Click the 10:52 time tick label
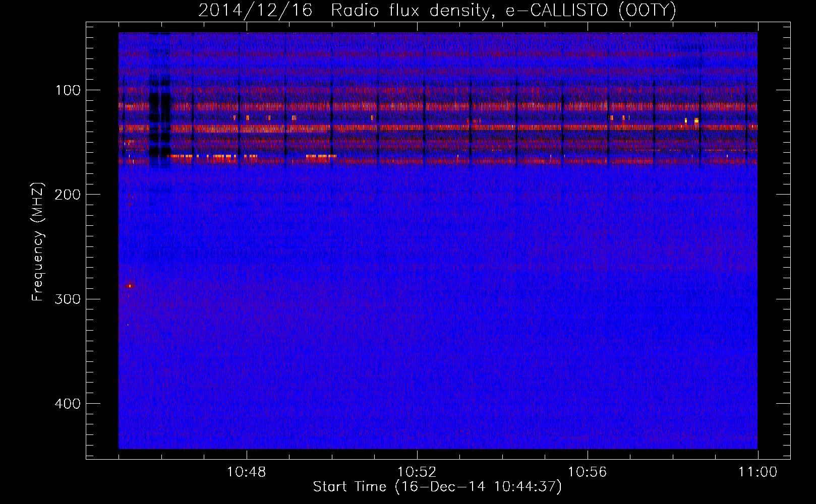The image size is (816, 504). pos(417,472)
